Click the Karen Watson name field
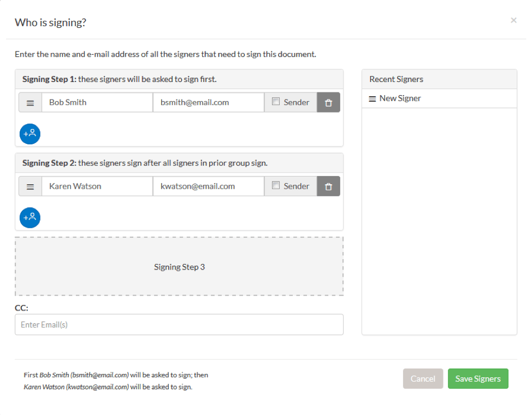 [x=97, y=186]
